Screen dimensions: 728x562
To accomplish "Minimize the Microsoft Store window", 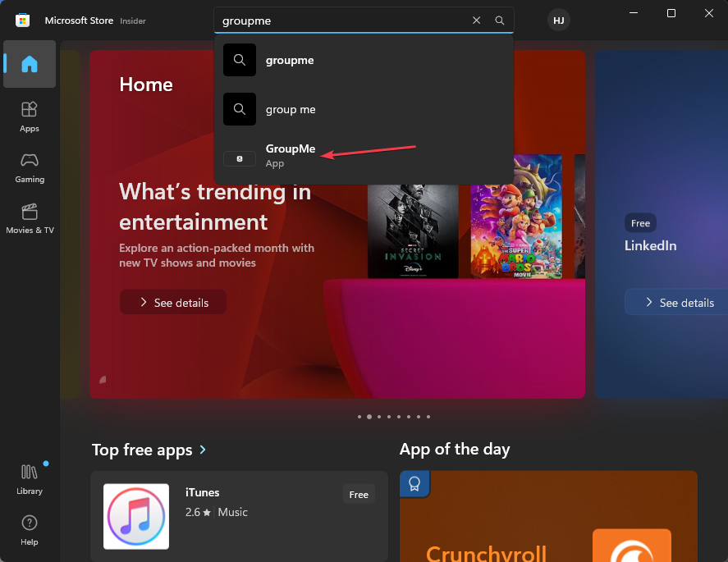I will click(x=634, y=13).
